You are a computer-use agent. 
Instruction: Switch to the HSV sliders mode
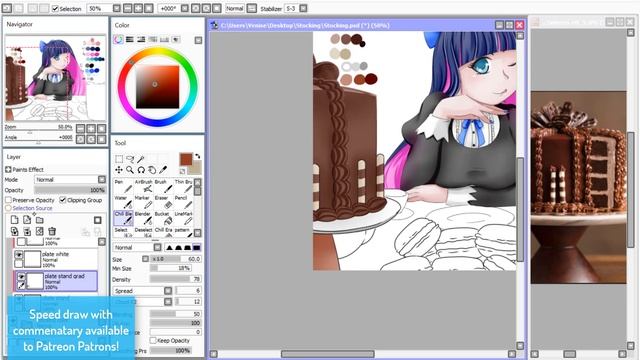click(141, 39)
